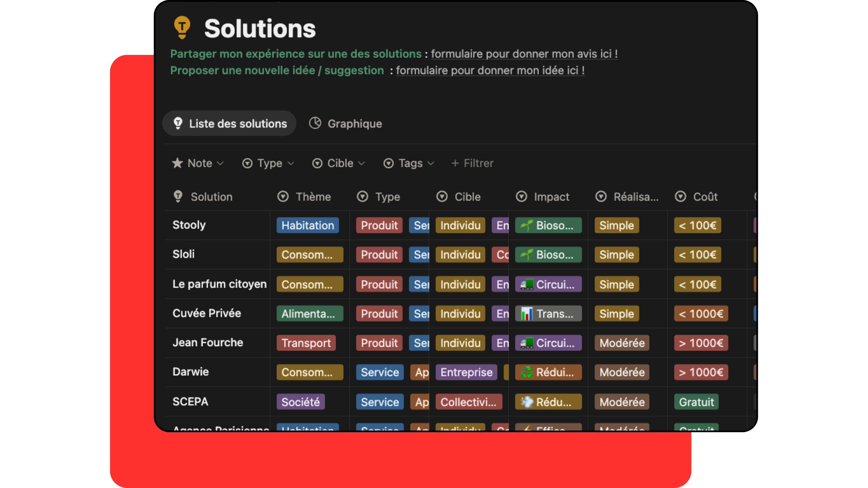Click the + Filtrer button
The image size is (868, 488).
tap(472, 163)
